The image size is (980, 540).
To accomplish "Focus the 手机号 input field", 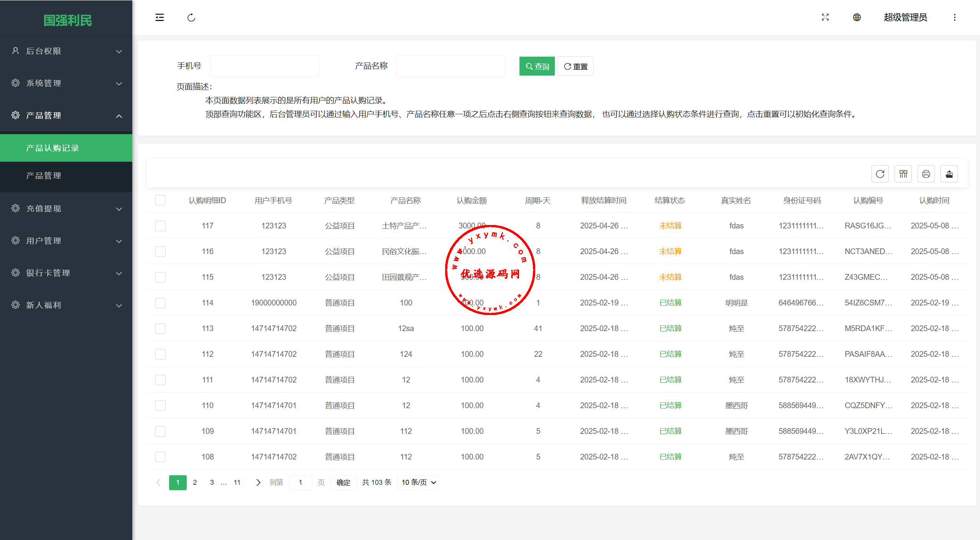I will click(x=265, y=66).
